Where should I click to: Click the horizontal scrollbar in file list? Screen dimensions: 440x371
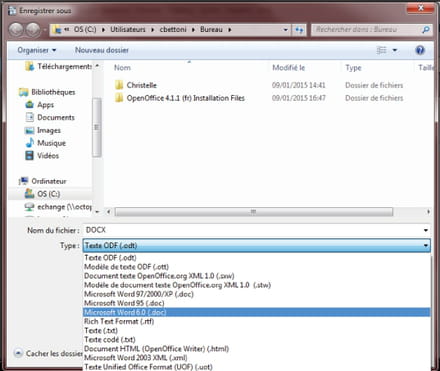pyautogui.click(x=254, y=212)
